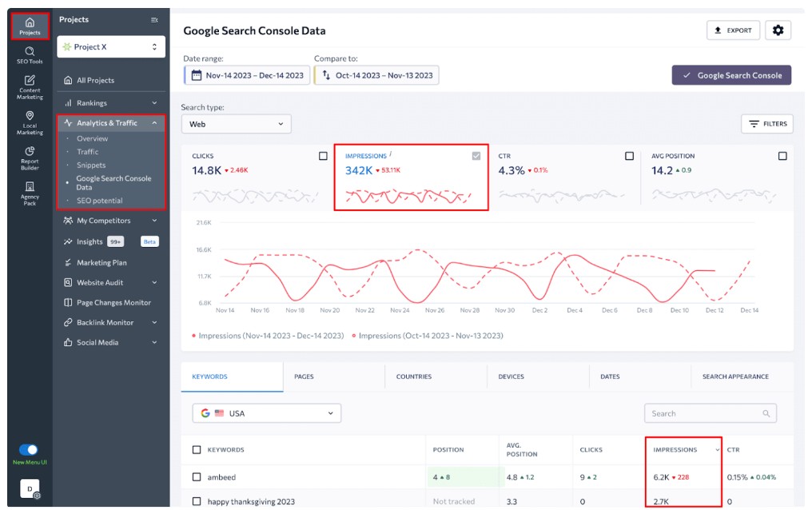Enable the Avg Position metric checkbox
The width and height of the screenshot is (812, 510).
782,156
